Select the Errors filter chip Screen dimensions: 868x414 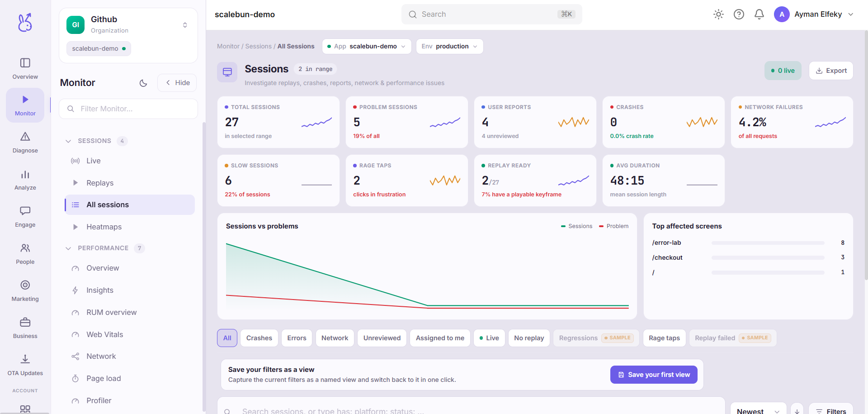[297, 338]
